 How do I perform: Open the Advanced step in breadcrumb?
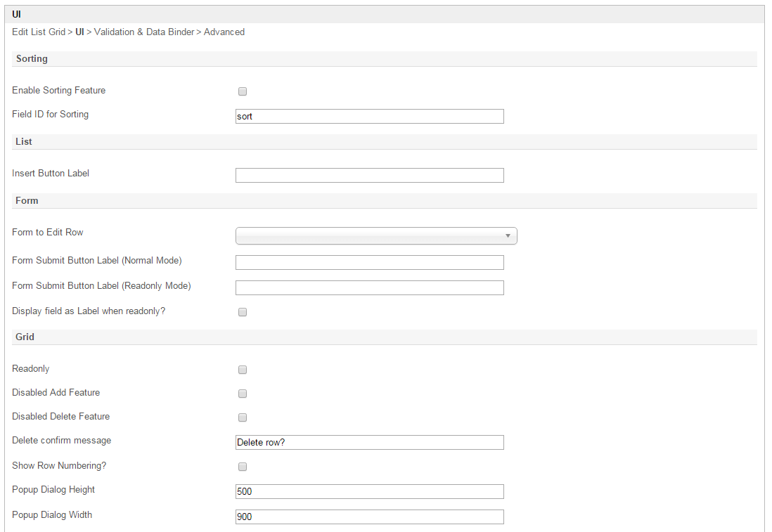(224, 32)
